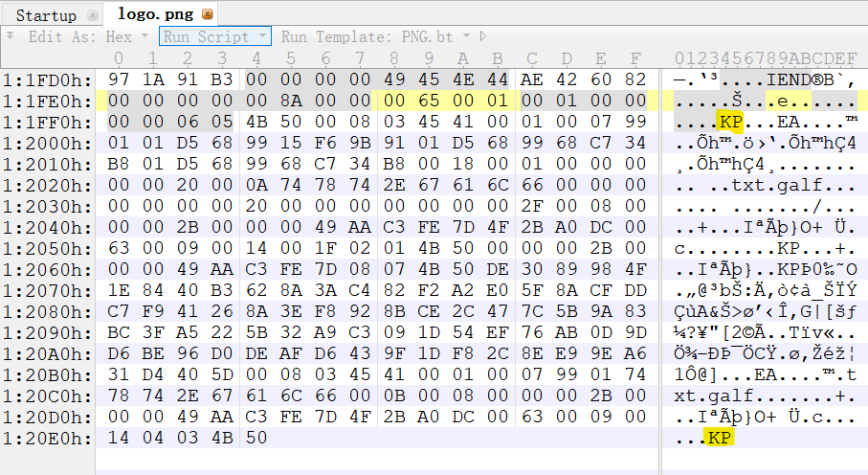The image size is (868, 475).
Task: Click highlighted KP in last text row
Action: pyautogui.click(x=717, y=438)
